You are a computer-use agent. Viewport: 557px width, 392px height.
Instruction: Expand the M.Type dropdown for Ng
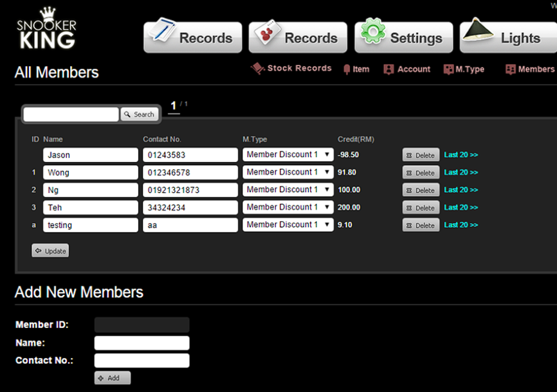click(x=288, y=190)
